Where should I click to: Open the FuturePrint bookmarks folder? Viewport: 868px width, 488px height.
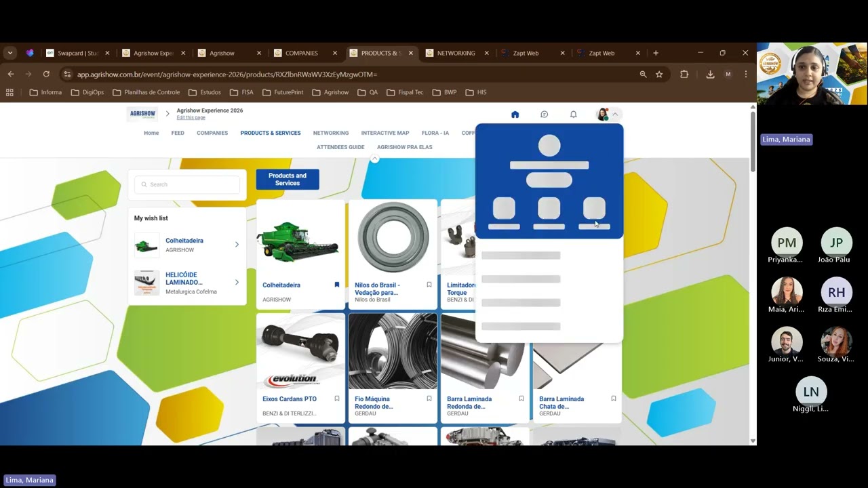click(283, 92)
